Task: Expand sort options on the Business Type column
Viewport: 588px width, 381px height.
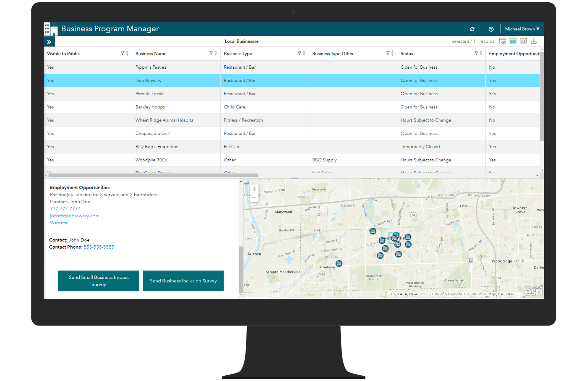Action: coord(304,53)
